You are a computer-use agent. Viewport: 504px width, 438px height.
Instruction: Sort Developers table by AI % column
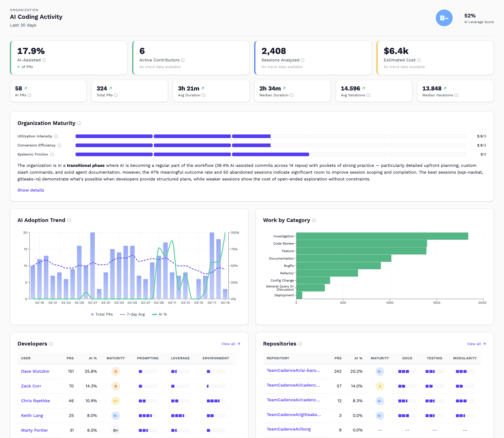93,358
